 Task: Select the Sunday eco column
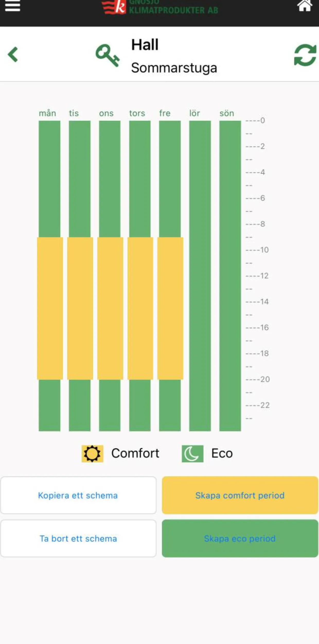[230, 276]
